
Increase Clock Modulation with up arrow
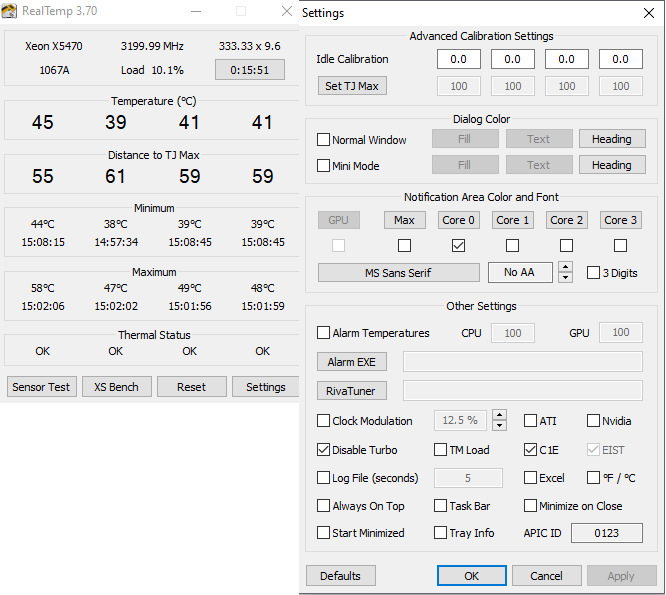(500, 415)
